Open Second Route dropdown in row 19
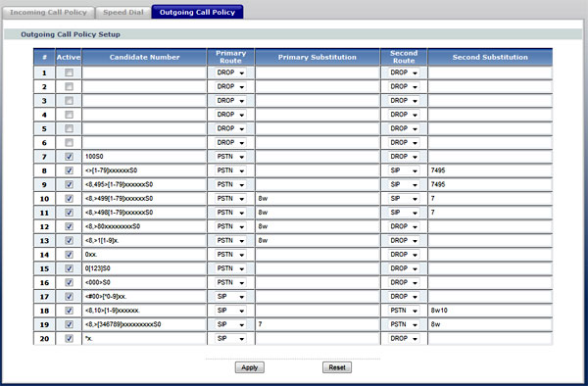Image resolution: width=588 pixels, height=386 pixels. click(x=404, y=324)
